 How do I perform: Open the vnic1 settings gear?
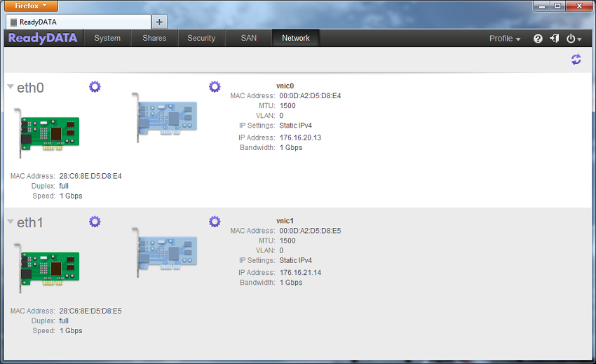[215, 222]
